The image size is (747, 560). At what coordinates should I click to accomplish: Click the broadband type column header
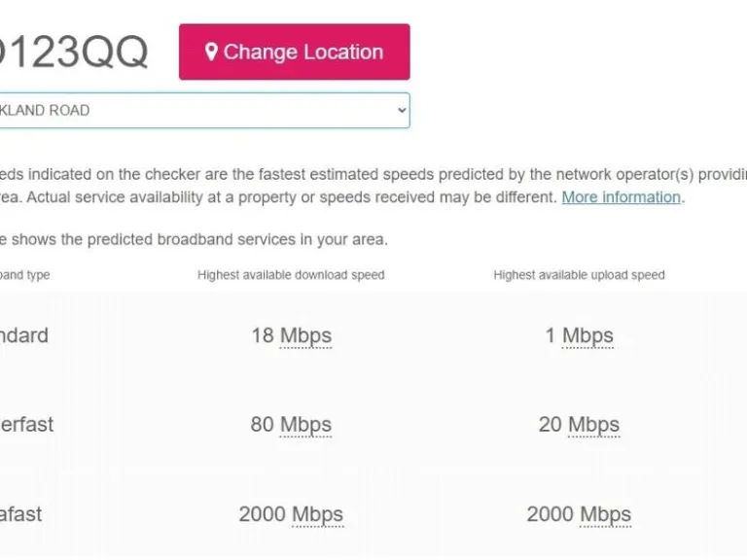24,275
